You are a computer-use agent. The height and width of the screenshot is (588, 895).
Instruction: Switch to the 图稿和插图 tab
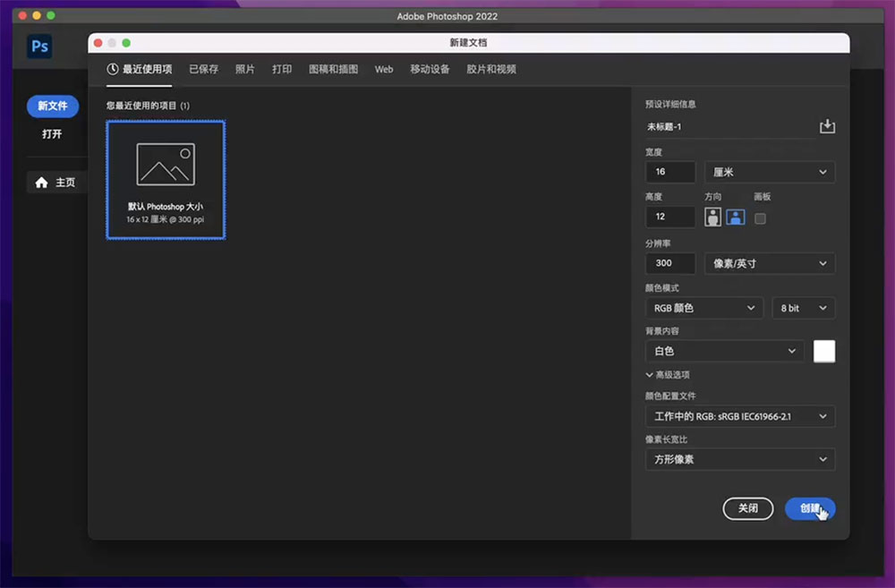tap(333, 69)
